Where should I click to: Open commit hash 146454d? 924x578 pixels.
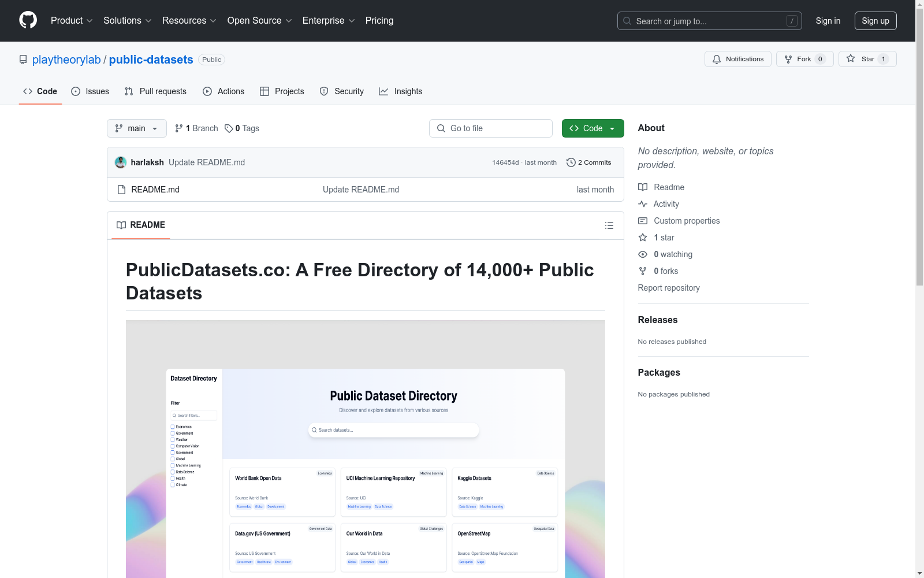click(x=505, y=162)
